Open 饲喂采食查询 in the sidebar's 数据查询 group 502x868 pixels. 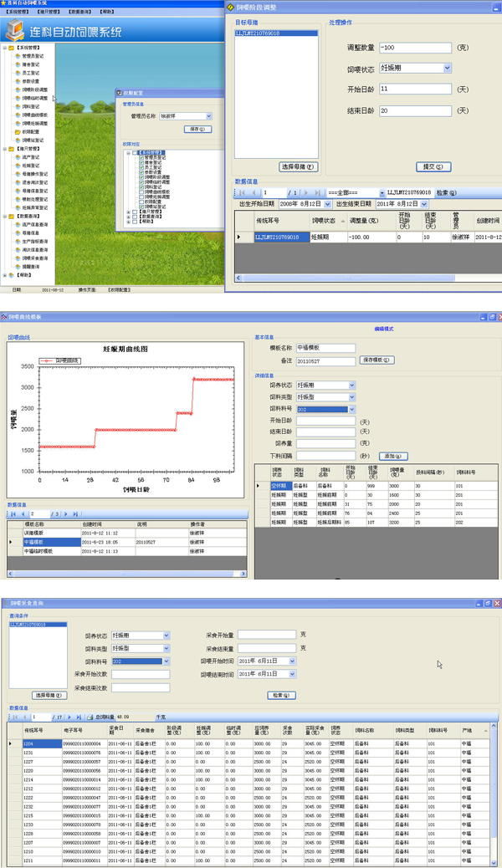[x=35, y=258]
